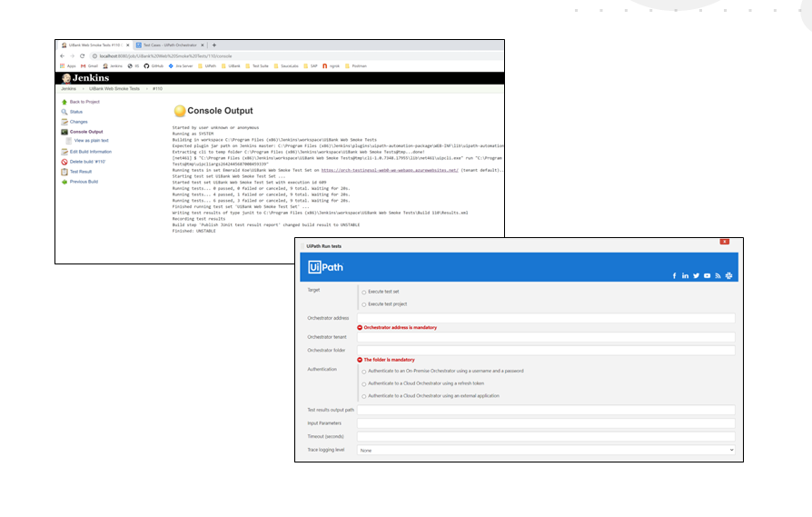Click 'Orchestrator address is mandatory' error text
This screenshot has height=517, width=812.
click(x=401, y=327)
